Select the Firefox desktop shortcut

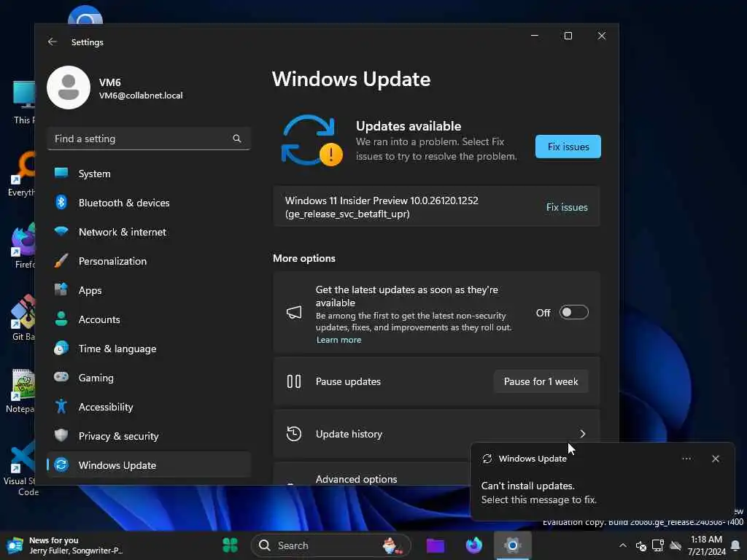pyautogui.click(x=24, y=245)
